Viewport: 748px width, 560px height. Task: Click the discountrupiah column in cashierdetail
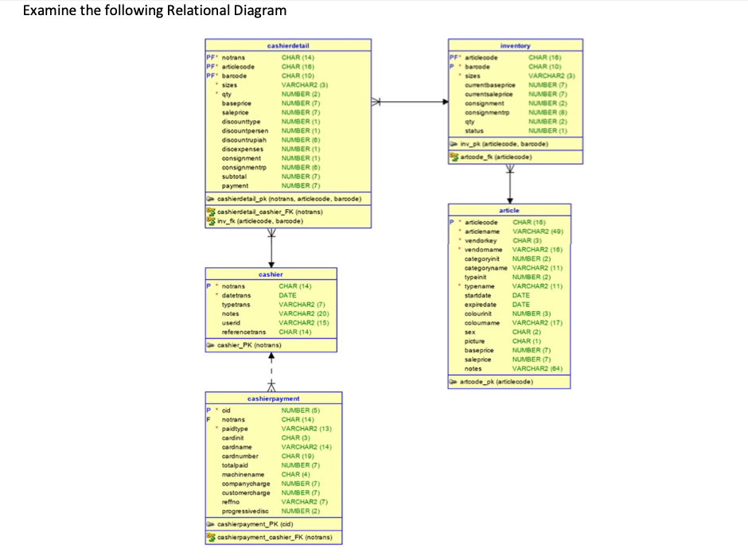pos(243,140)
